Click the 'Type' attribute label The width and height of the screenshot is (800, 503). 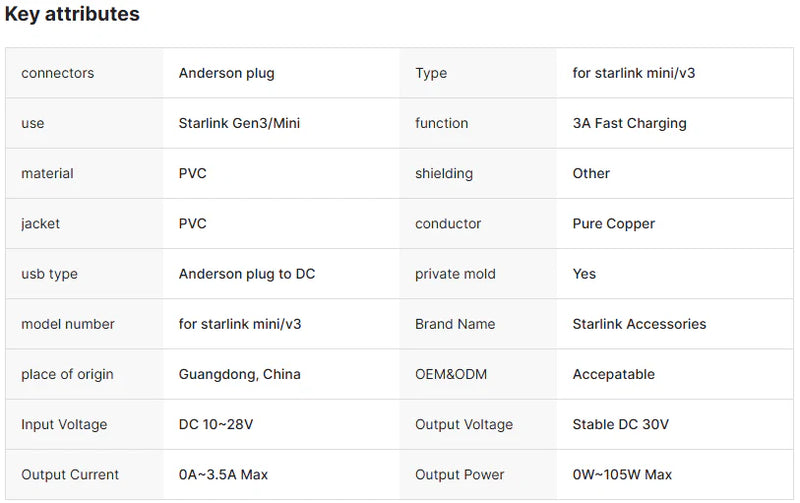click(x=431, y=73)
